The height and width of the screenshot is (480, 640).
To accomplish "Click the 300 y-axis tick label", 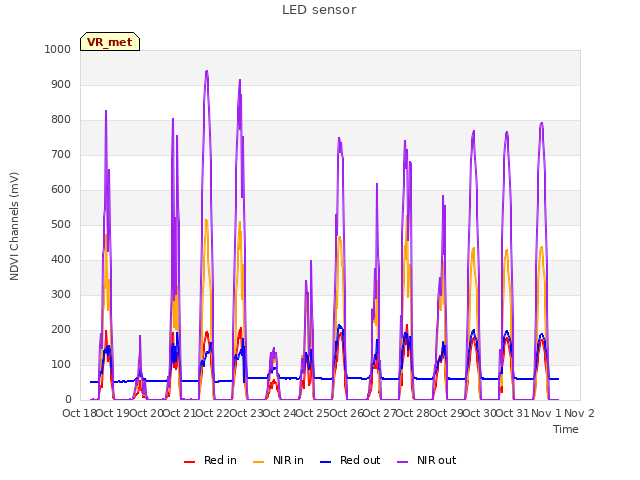I will click(61, 295).
